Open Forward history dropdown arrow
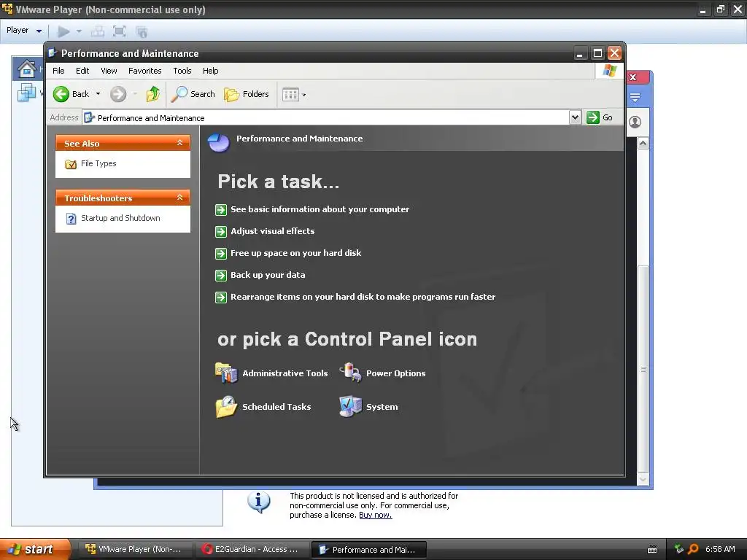This screenshot has width=747, height=560. coord(135,94)
